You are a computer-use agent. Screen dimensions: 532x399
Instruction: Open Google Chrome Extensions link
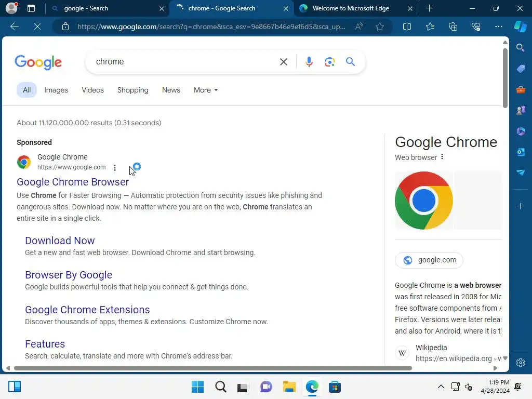coord(87,310)
